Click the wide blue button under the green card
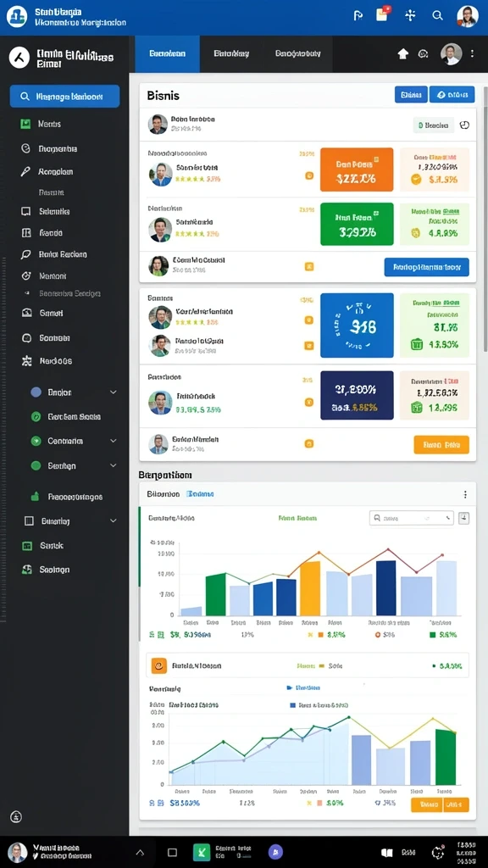Viewport: 488px width, 868px height. tap(427, 267)
